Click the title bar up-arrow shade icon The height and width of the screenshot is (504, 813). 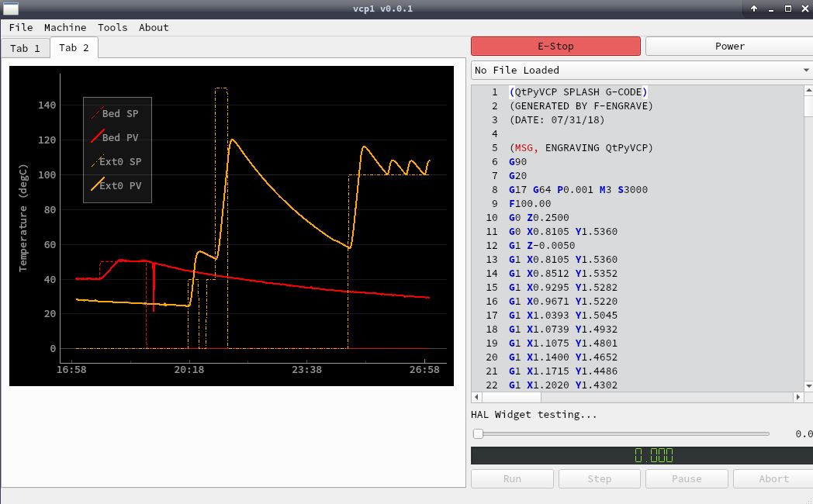(x=754, y=9)
